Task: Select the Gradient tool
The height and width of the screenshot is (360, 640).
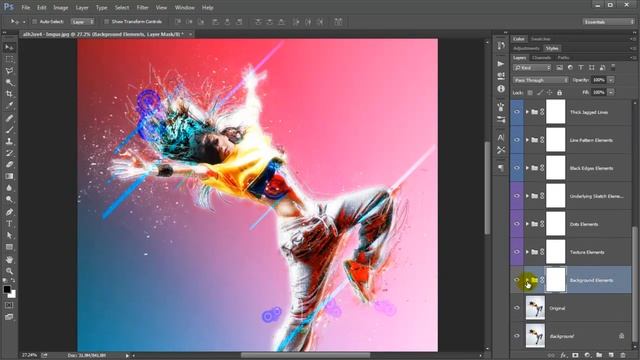Action: (9, 176)
